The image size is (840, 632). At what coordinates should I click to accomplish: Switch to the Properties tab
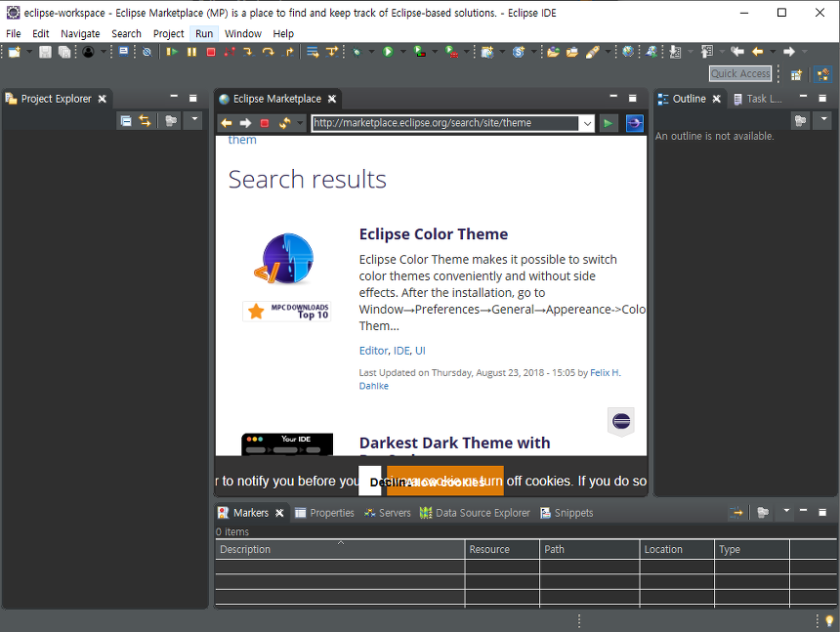324,513
